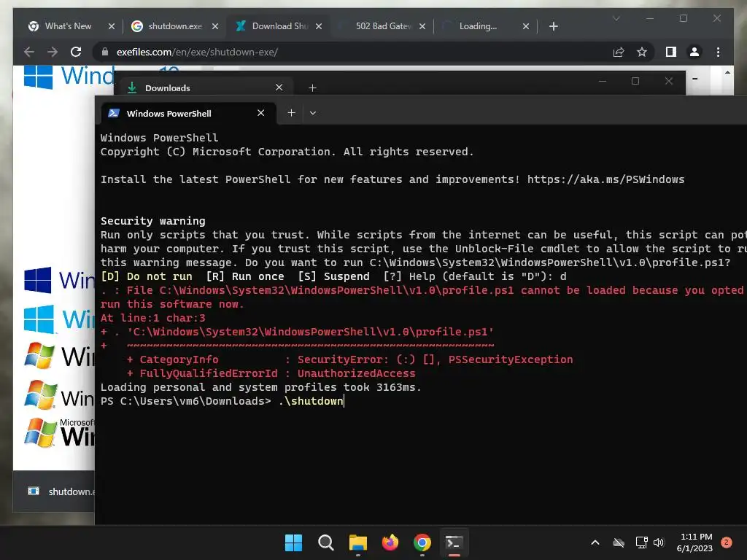Launch Firefox from the taskbar
Image resolution: width=747 pixels, height=560 pixels.
tap(390, 542)
